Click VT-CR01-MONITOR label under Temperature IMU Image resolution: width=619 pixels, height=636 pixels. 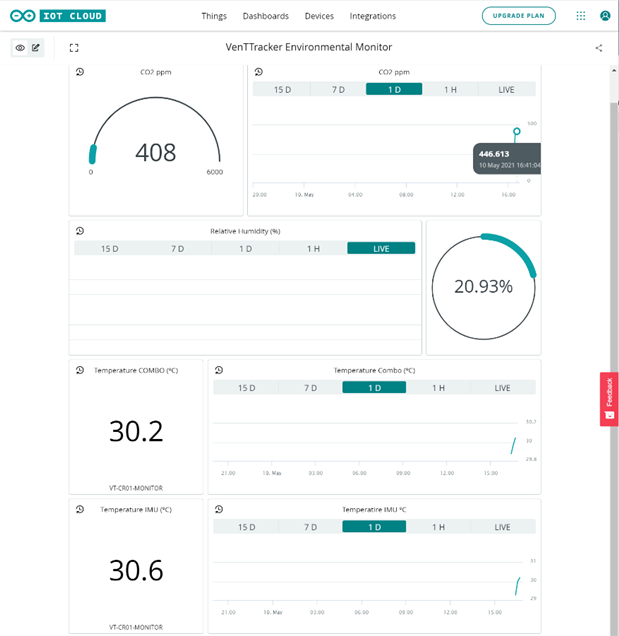(136, 627)
